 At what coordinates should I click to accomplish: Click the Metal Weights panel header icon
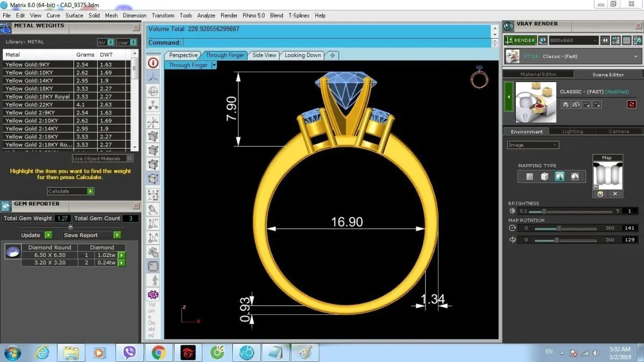tap(6, 28)
